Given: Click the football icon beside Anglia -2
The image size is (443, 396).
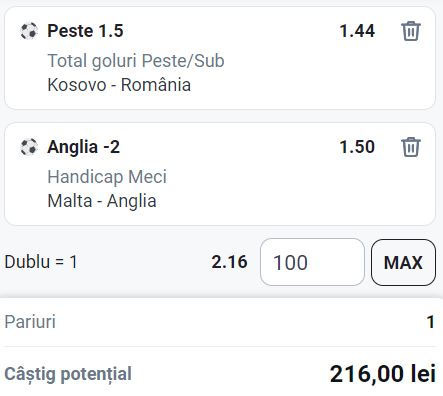Looking at the screenshot, I should click(29, 147).
